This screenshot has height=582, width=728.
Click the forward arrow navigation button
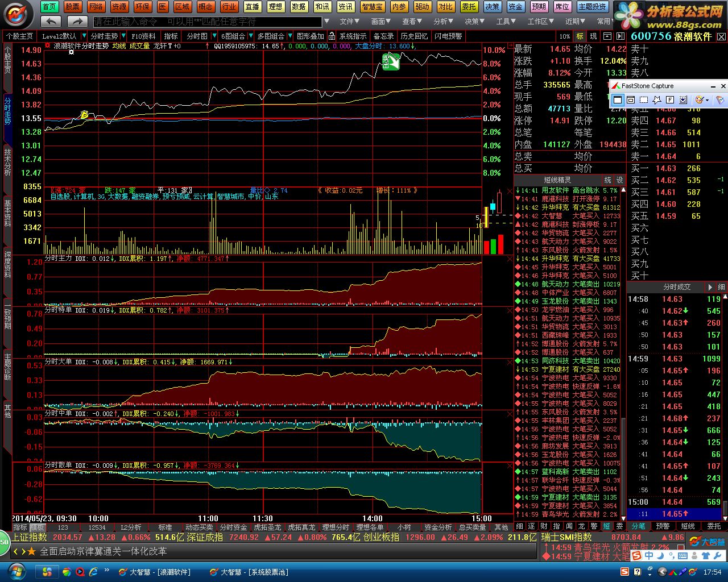(77, 21)
